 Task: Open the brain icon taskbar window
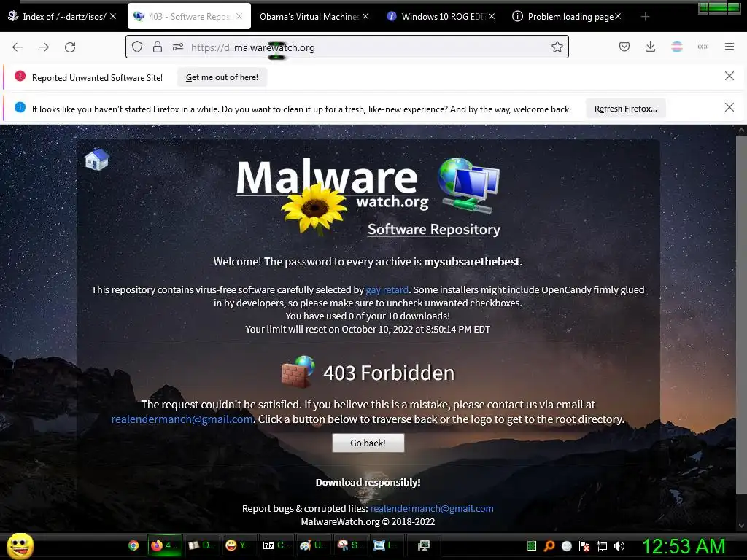(x=351, y=545)
